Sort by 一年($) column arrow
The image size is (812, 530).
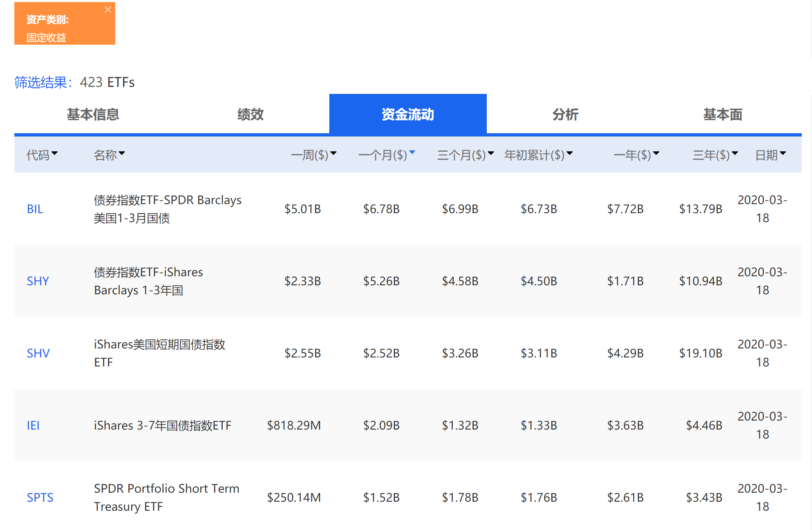[x=656, y=153]
